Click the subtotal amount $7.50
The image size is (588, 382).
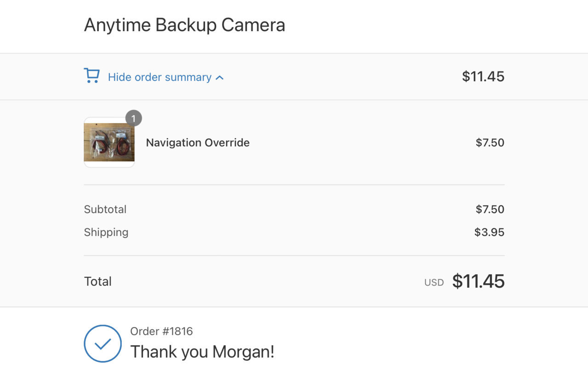point(490,209)
